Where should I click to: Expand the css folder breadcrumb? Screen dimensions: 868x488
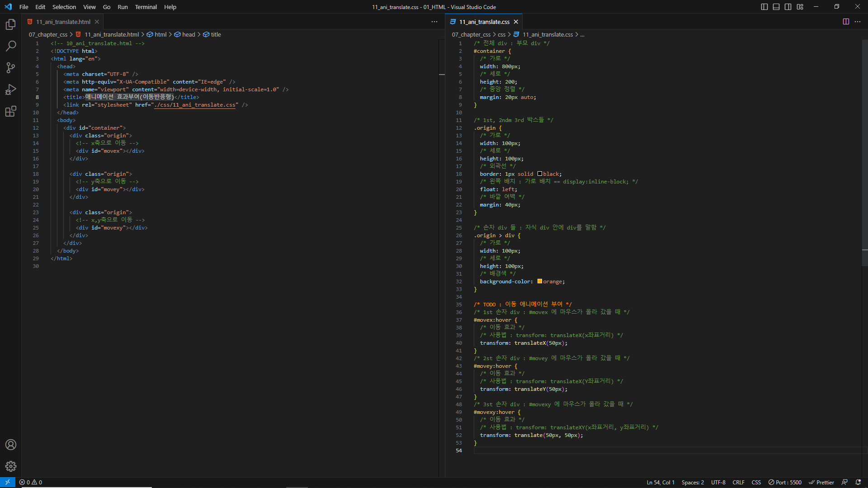click(x=501, y=34)
